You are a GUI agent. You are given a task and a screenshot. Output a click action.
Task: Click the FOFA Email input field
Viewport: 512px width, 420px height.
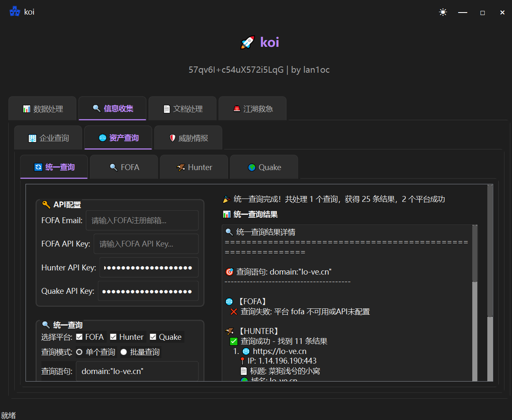pyautogui.click(x=142, y=221)
